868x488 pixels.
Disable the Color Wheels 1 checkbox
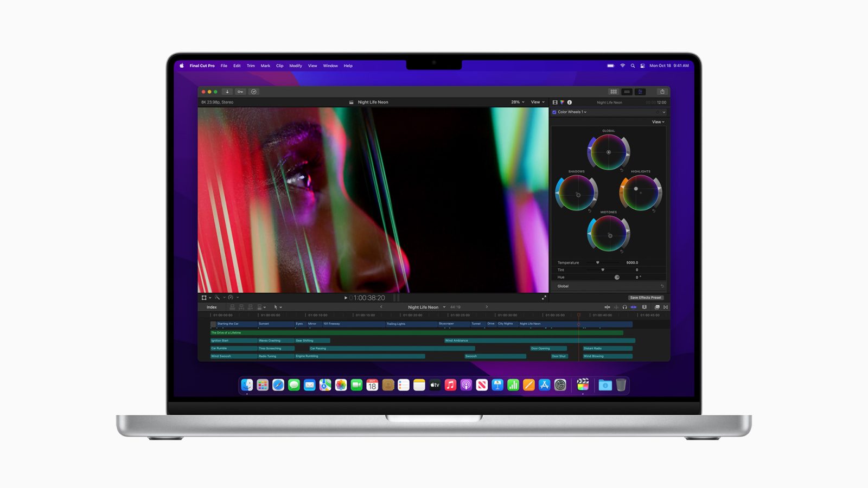pos(554,112)
